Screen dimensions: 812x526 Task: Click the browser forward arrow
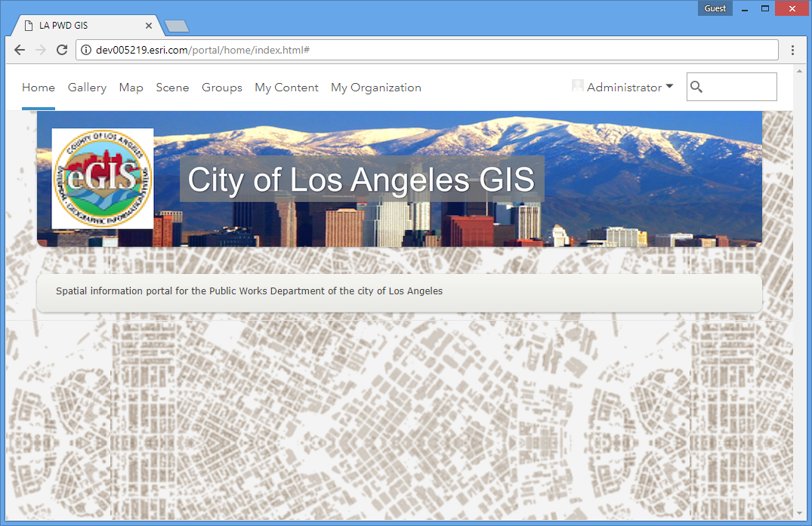(41, 50)
